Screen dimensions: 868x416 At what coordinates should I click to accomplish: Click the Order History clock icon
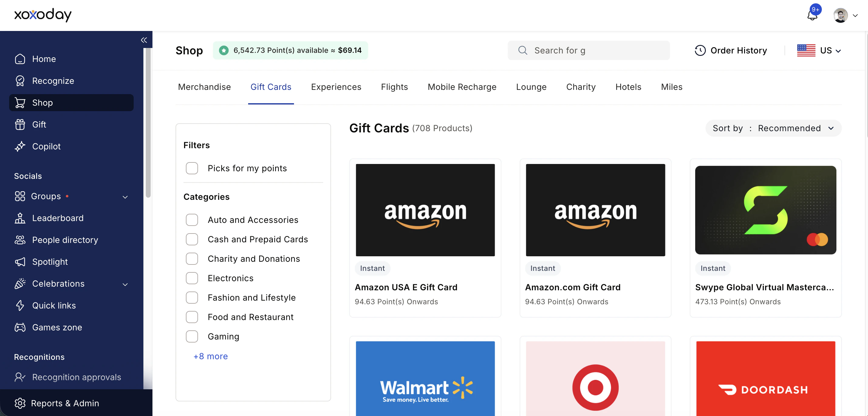700,50
